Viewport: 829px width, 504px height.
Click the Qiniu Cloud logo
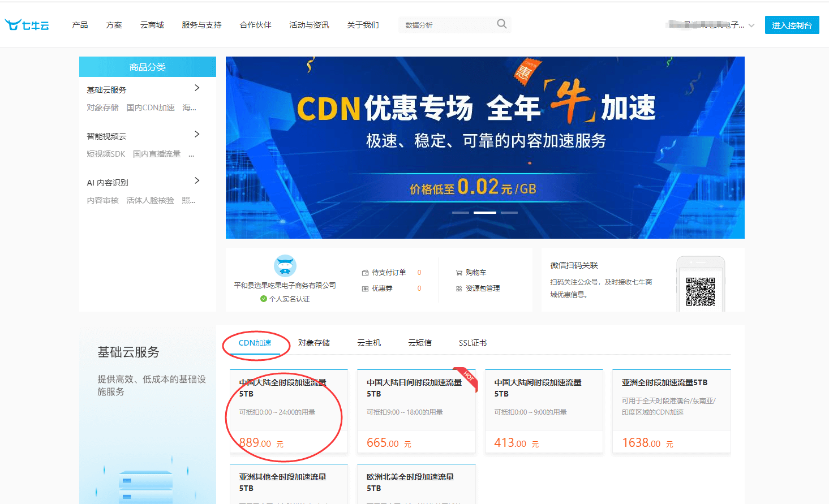pos(27,25)
